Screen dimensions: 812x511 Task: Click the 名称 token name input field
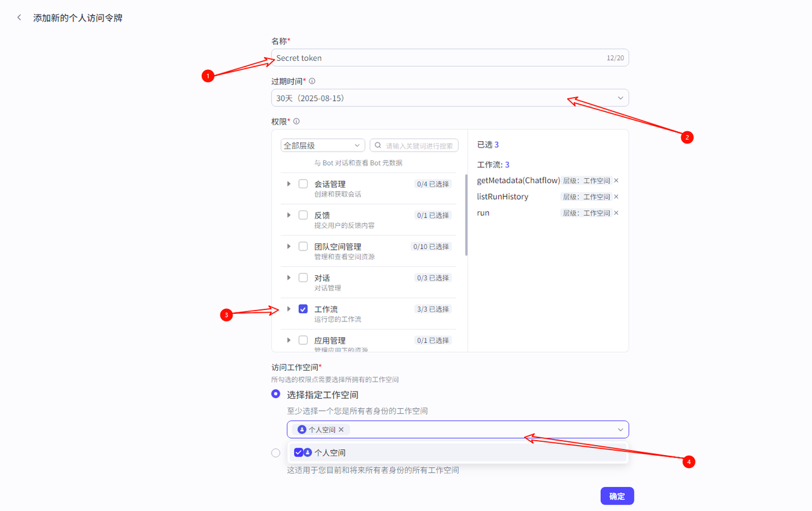pos(438,58)
